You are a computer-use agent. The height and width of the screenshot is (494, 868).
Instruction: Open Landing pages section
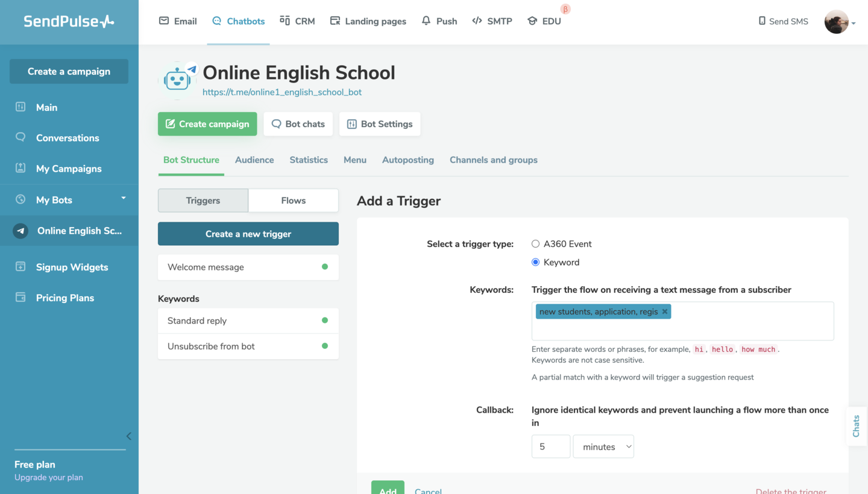click(368, 21)
